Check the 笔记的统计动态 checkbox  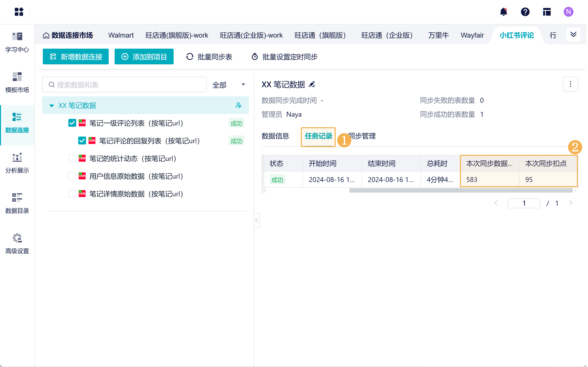[x=72, y=158]
